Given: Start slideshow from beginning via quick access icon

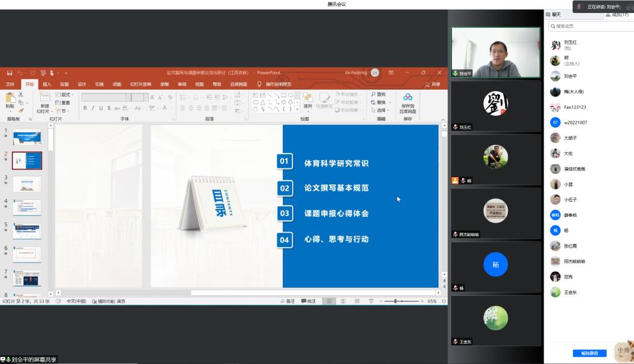Looking at the screenshot, I should click(43, 73).
